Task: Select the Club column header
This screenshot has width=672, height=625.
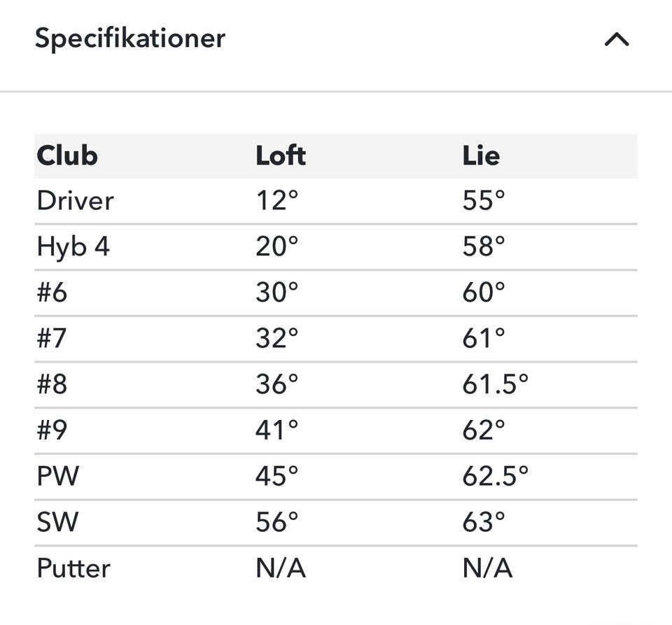Action: pyautogui.click(x=67, y=155)
